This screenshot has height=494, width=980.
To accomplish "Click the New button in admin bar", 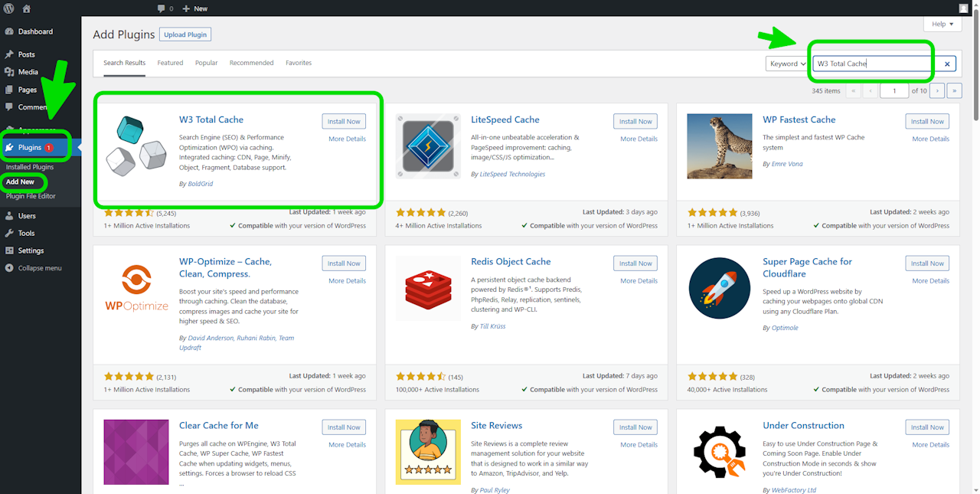I will point(195,8).
